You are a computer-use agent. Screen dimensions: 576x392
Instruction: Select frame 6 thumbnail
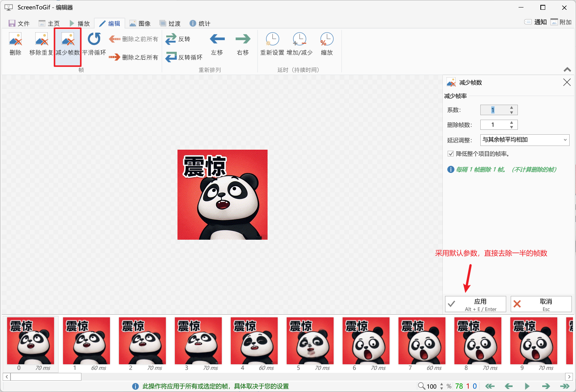click(366, 341)
